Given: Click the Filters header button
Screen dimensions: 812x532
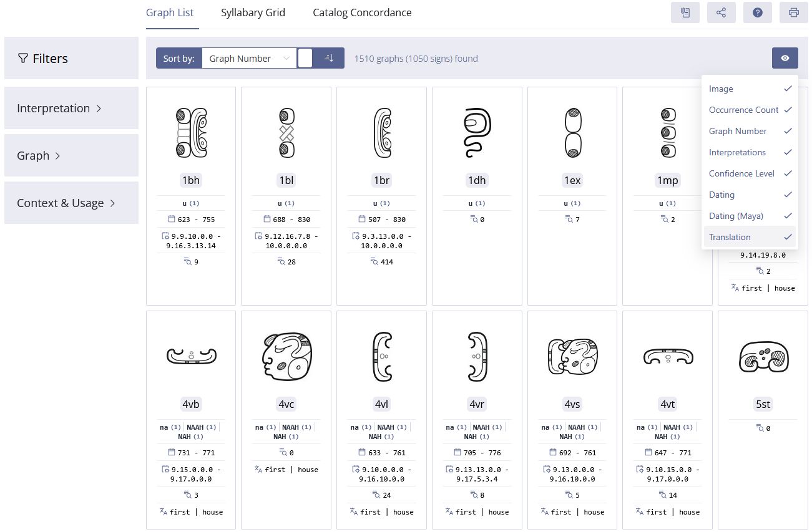Looking at the screenshot, I should (71, 58).
